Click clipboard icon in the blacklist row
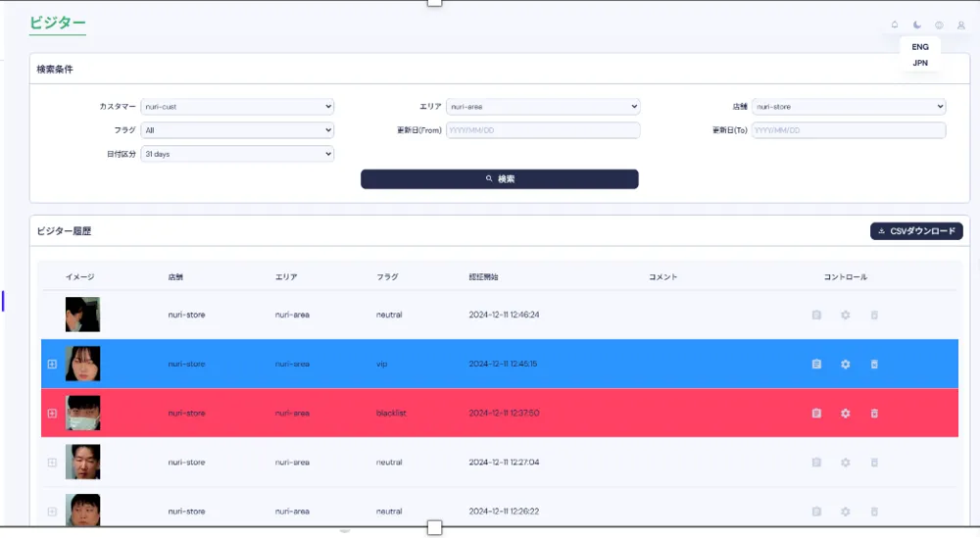The image size is (980, 538). (x=816, y=414)
